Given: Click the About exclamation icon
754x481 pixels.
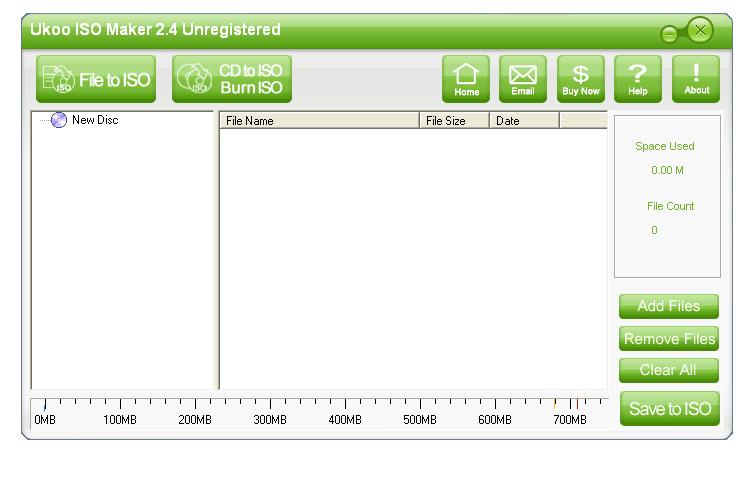Looking at the screenshot, I should (696, 79).
